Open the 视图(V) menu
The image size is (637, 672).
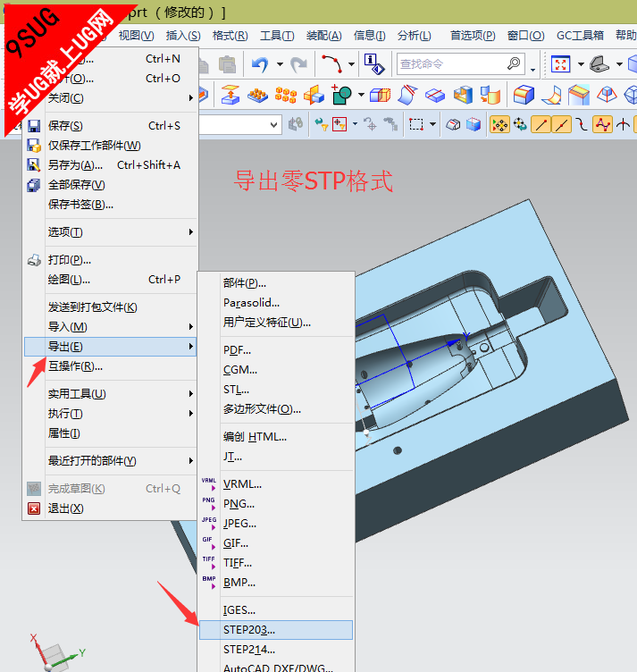tap(136, 36)
